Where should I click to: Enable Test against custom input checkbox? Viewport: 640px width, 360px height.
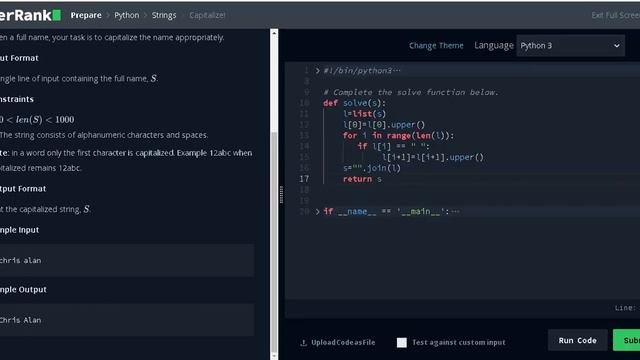402,342
